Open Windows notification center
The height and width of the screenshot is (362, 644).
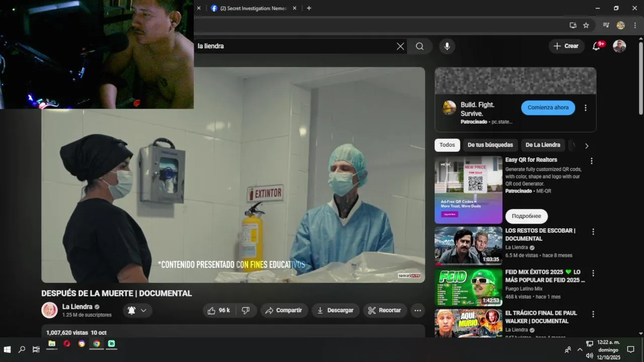pyautogui.click(x=631, y=349)
